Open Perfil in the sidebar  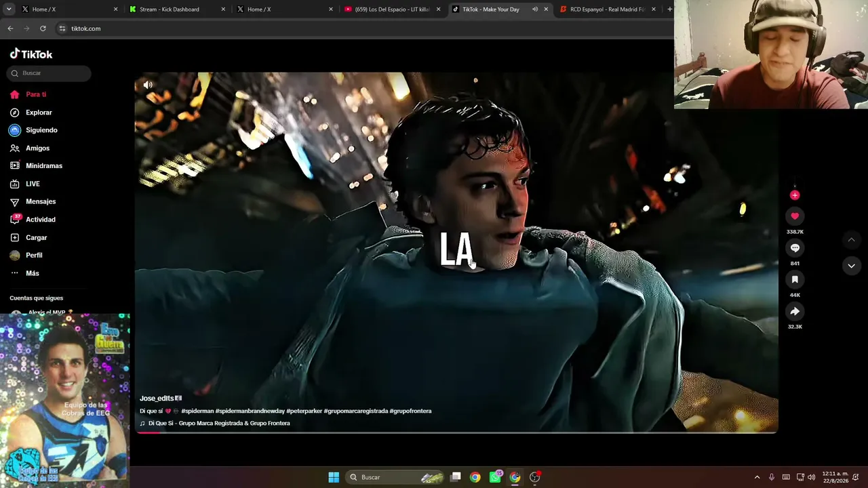(x=26, y=256)
